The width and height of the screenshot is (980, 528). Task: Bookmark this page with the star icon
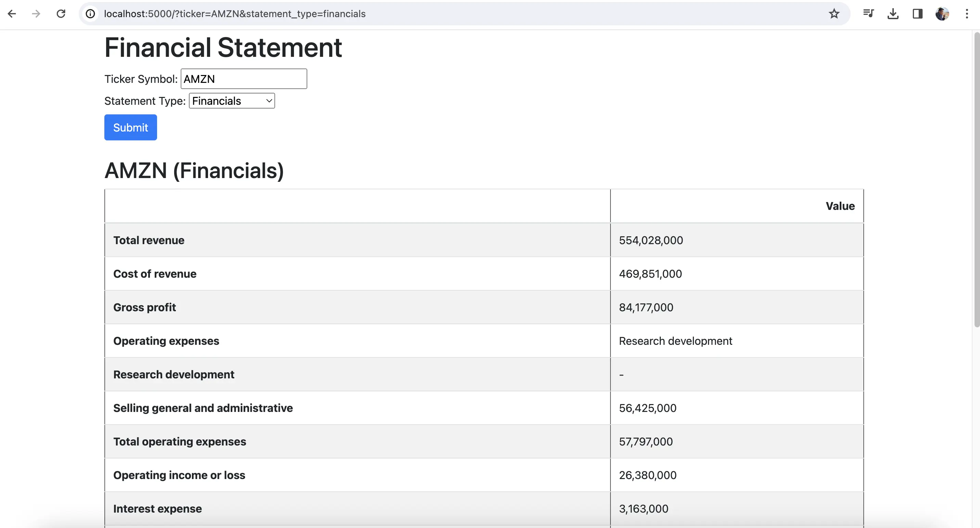(834, 14)
